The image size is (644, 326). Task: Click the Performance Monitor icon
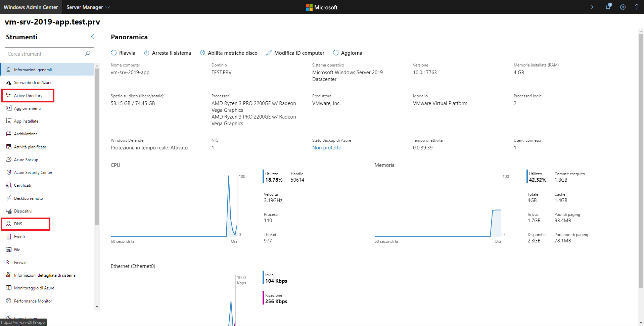(x=9, y=301)
